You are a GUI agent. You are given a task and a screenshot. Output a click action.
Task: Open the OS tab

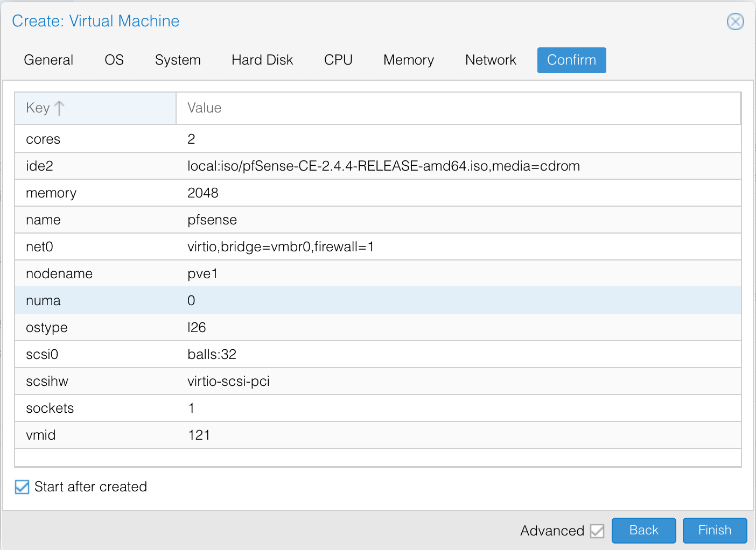(x=114, y=60)
